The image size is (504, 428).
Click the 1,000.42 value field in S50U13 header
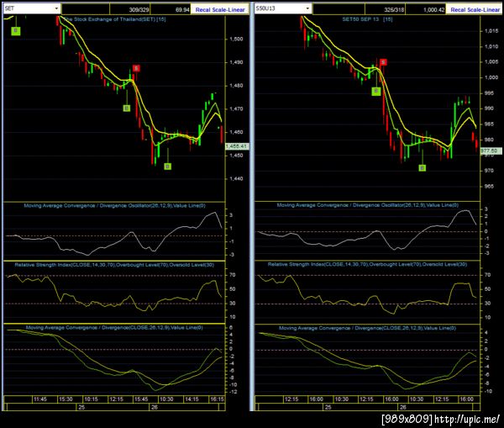point(425,9)
